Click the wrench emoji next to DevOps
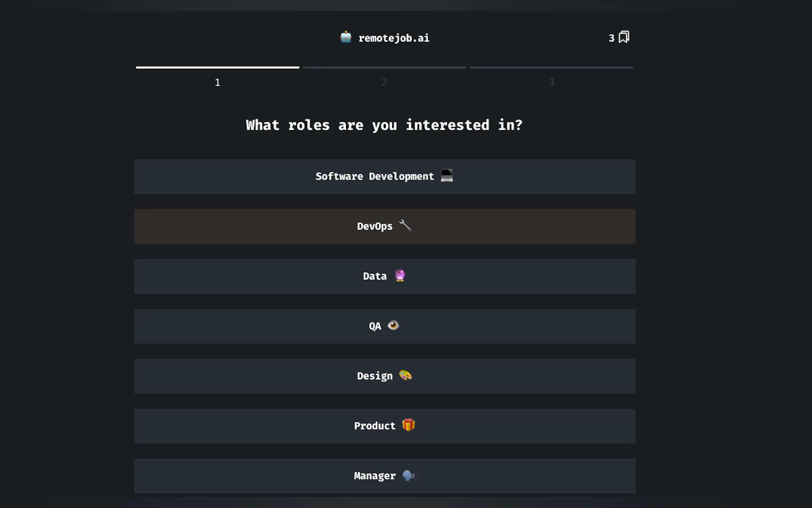Screen dimensions: 812x508 pyautogui.click(x=405, y=226)
